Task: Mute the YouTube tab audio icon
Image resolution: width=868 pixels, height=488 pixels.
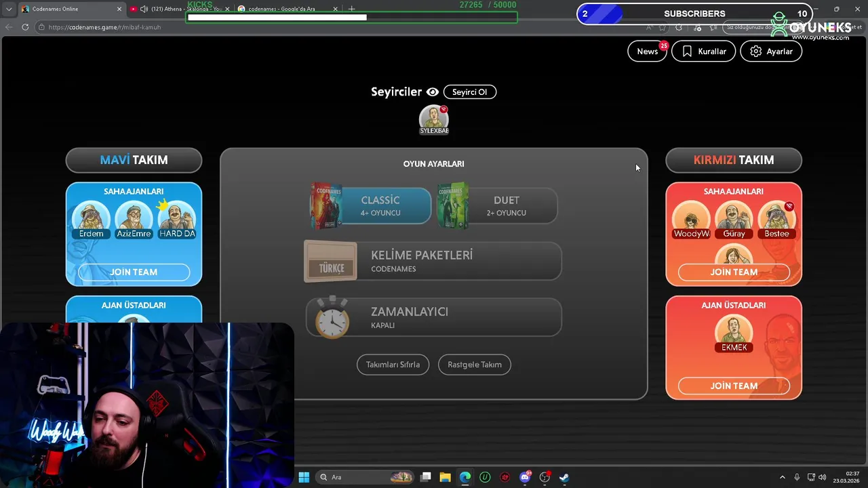Action: 144,9
